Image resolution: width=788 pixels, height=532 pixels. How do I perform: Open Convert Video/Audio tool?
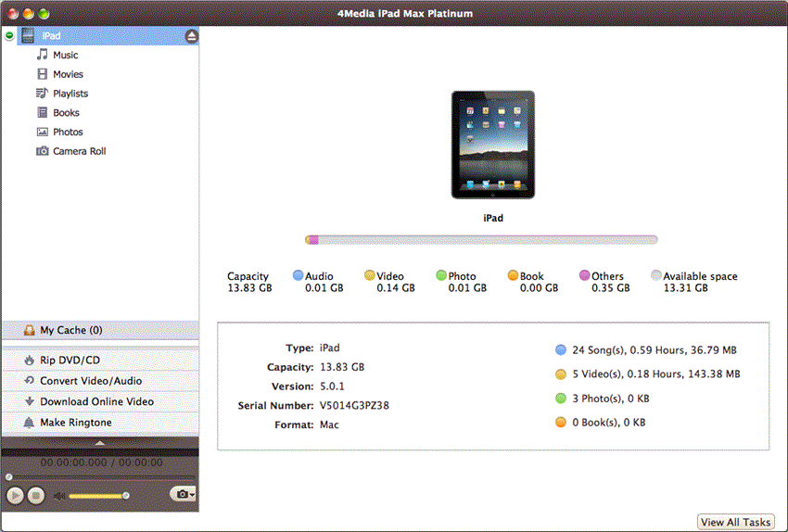(100, 381)
